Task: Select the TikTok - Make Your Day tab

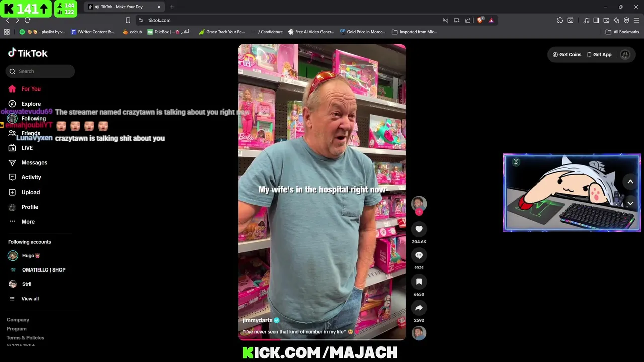Action: [x=124, y=7]
